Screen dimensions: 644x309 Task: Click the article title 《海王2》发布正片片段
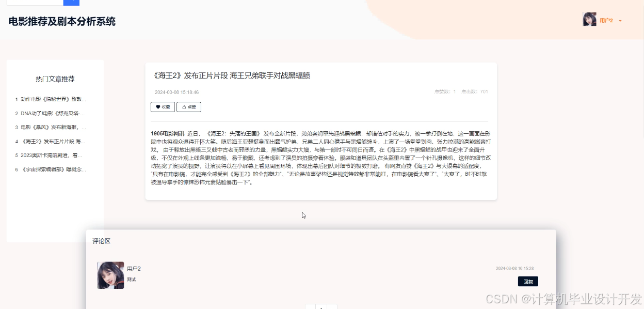point(232,75)
